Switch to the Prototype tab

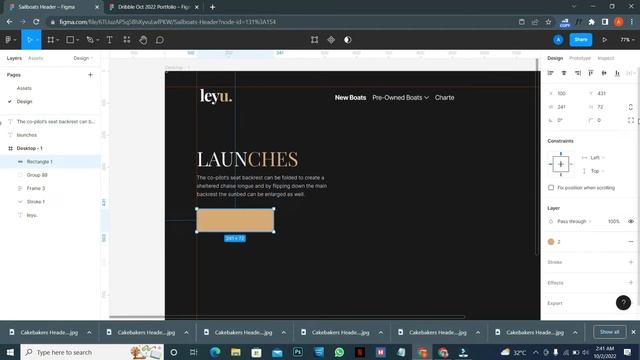pyautogui.click(x=580, y=58)
